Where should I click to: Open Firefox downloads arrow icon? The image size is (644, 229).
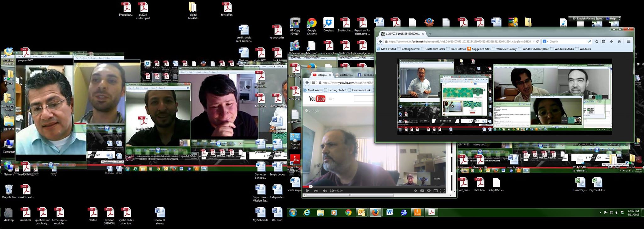click(x=611, y=41)
